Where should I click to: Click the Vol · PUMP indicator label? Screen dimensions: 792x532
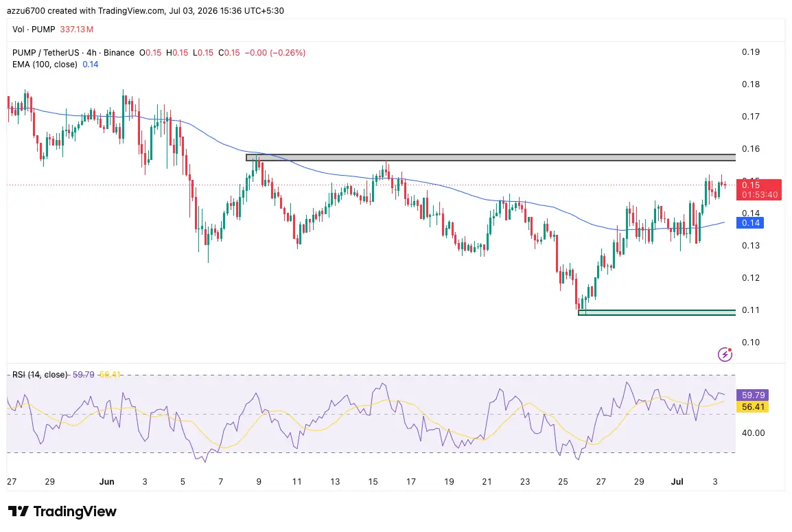click(x=34, y=30)
